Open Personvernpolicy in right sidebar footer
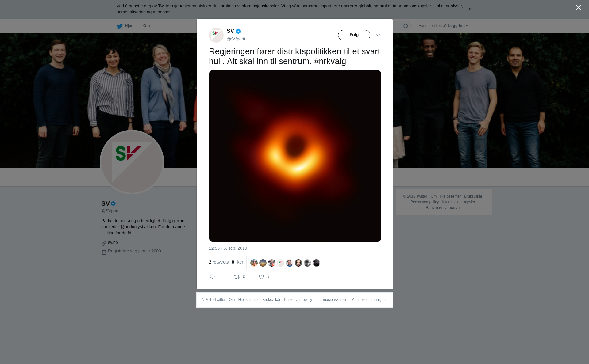 [x=425, y=202]
